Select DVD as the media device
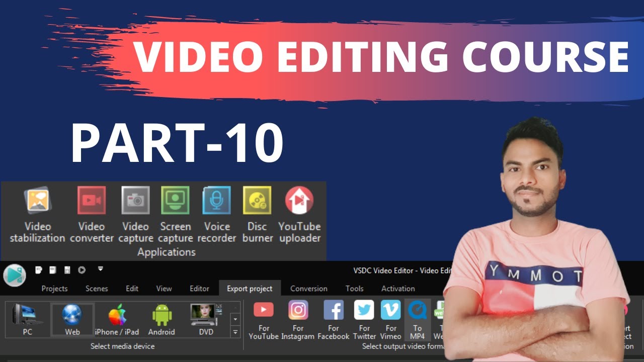This screenshot has height=362, width=644. tap(206, 320)
